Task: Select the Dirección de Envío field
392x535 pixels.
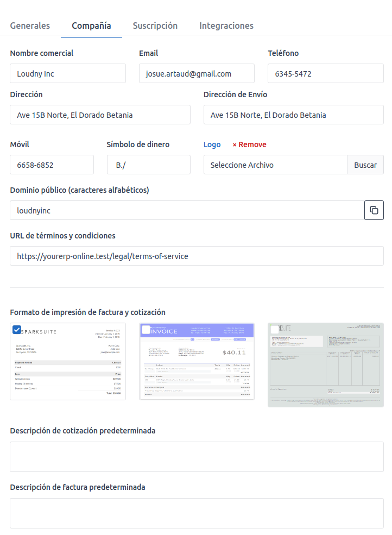Action: 293,115
